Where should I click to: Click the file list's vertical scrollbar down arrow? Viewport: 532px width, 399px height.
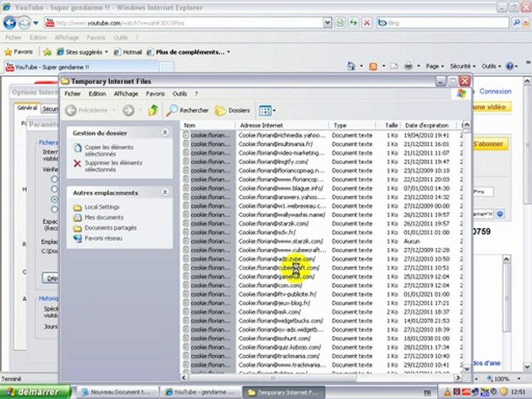[x=467, y=369]
